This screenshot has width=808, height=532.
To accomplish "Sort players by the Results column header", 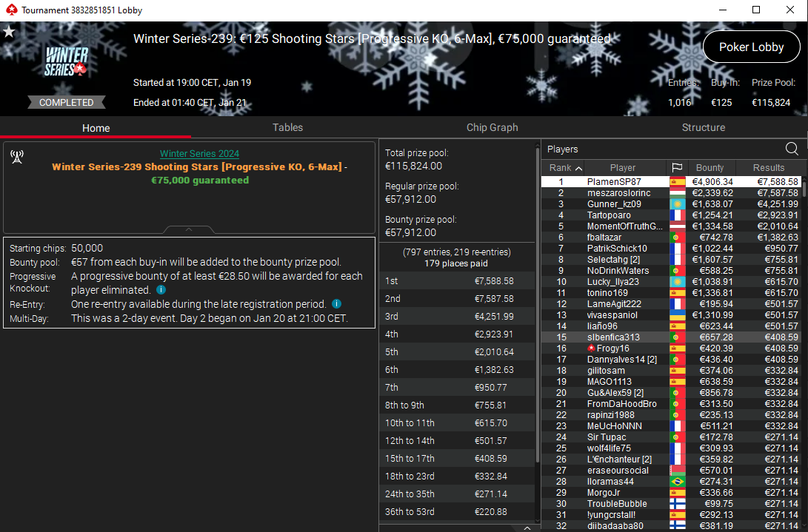I will pyautogui.click(x=768, y=167).
